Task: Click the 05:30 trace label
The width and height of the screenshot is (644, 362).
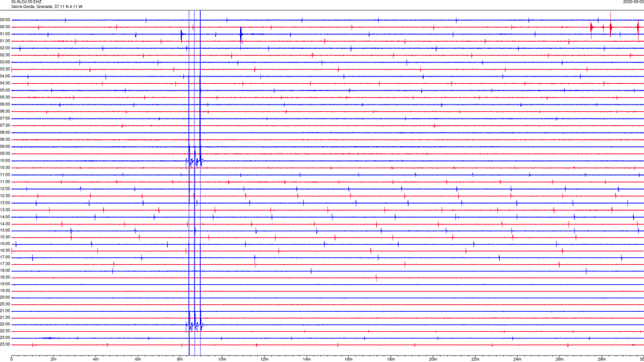Action: [5, 97]
